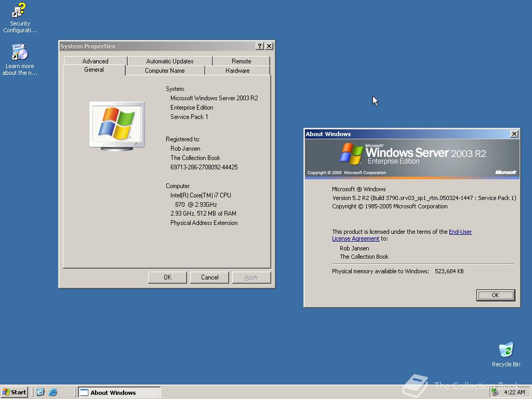
Task: Click the text Microsoft Windows Server 2003 R2
Action: (214, 98)
